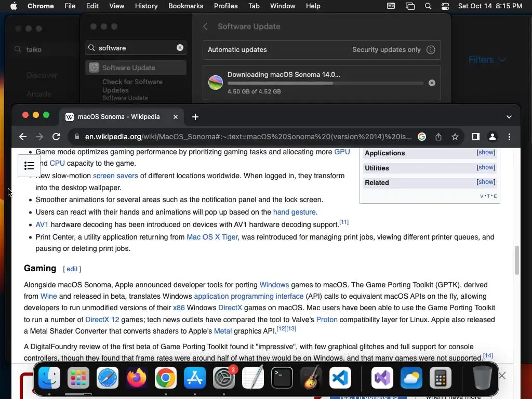Click the Google icon in the address bar
Screen dimensions: 532x399
[x=422, y=137]
